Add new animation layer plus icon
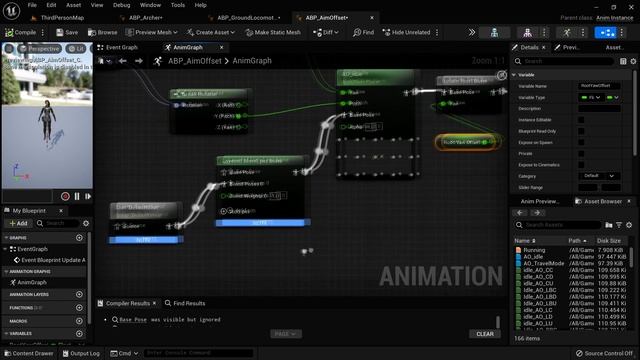Viewport: 640px width, 360px height. [x=79, y=294]
